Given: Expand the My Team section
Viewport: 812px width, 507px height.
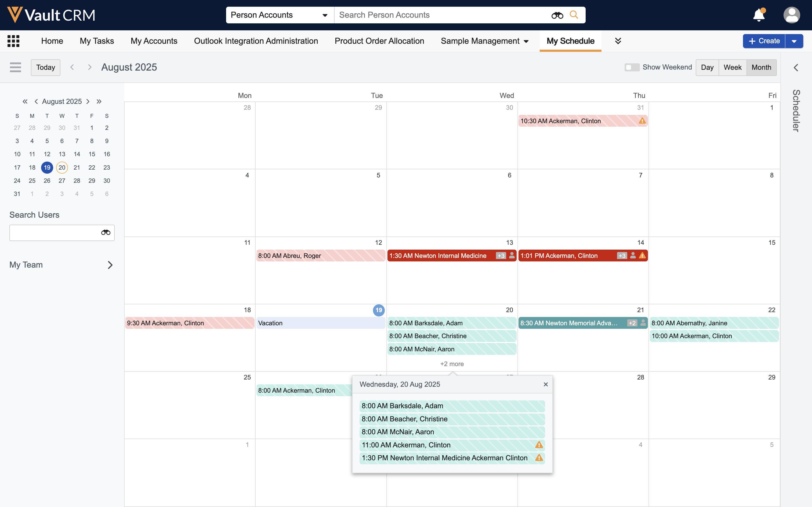Looking at the screenshot, I should coord(110,265).
